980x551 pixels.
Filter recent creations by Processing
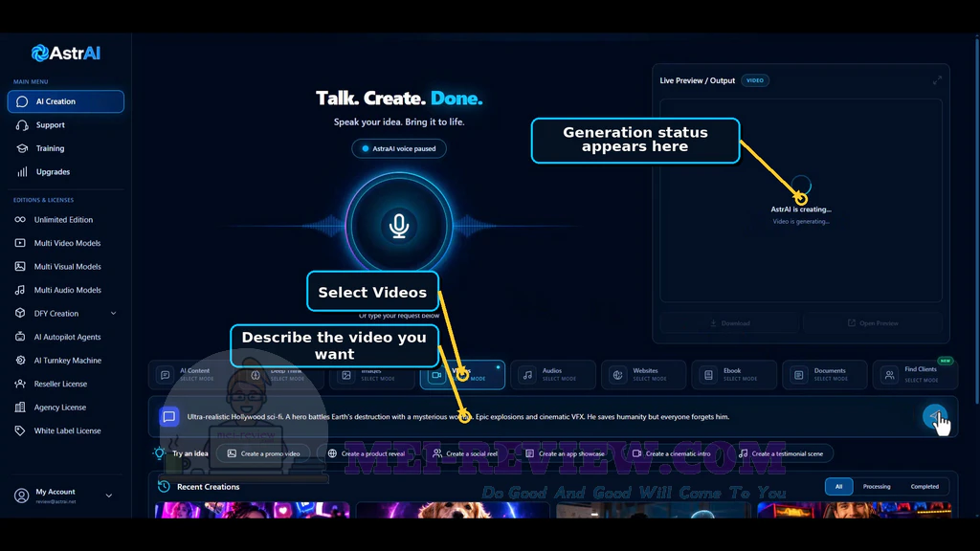pos(877,487)
